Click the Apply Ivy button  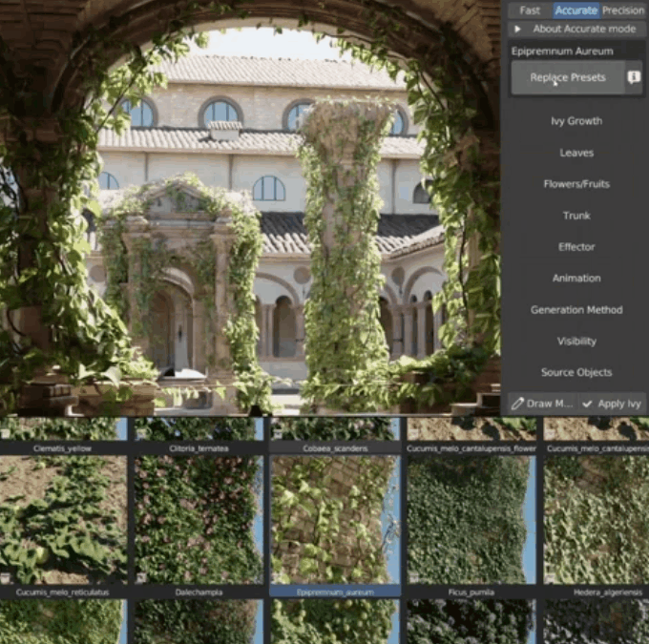[x=614, y=404]
